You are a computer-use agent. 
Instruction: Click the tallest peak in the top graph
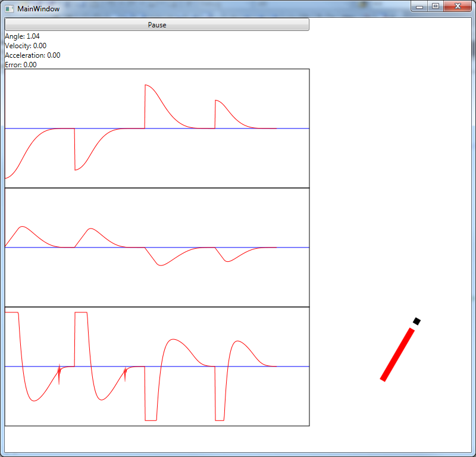146,86
